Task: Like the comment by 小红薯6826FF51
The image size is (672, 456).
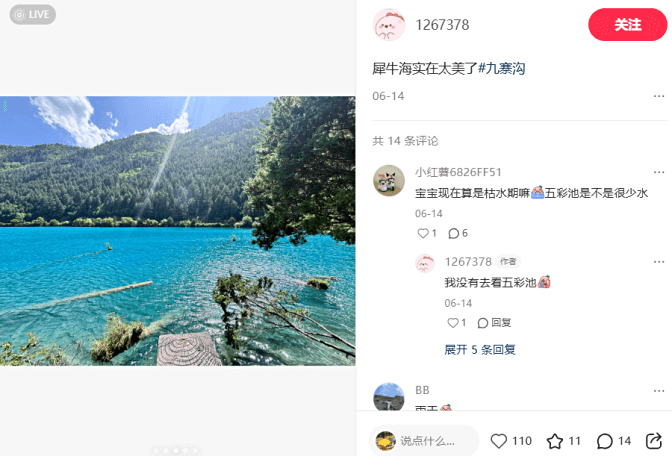Action: tap(423, 233)
